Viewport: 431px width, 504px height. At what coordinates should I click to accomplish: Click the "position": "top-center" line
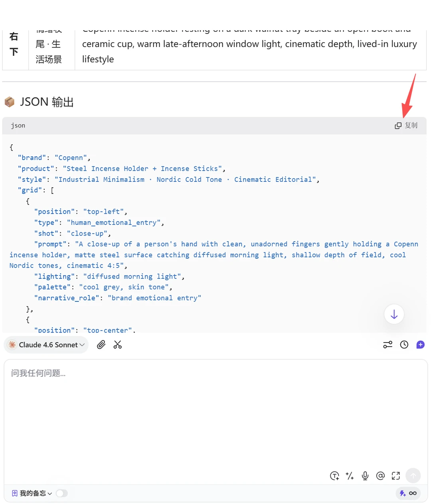85,330
